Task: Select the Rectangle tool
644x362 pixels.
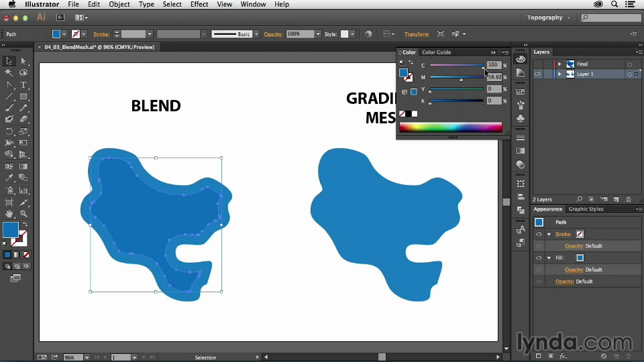Action: click(x=23, y=97)
